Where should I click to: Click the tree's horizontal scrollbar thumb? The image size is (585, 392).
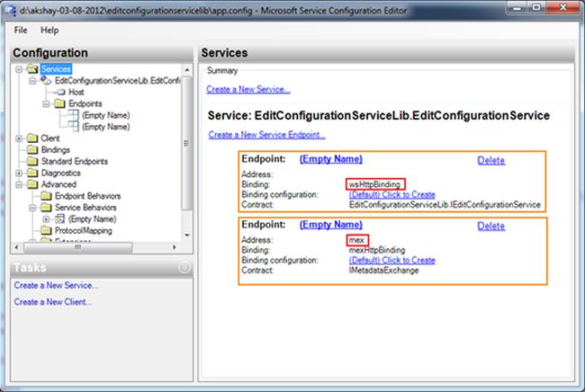point(78,247)
